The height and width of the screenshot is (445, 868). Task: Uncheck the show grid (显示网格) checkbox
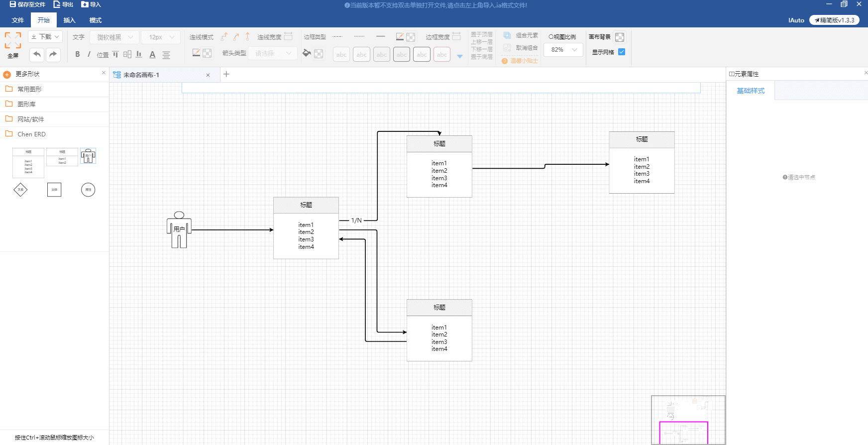click(x=622, y=52)
